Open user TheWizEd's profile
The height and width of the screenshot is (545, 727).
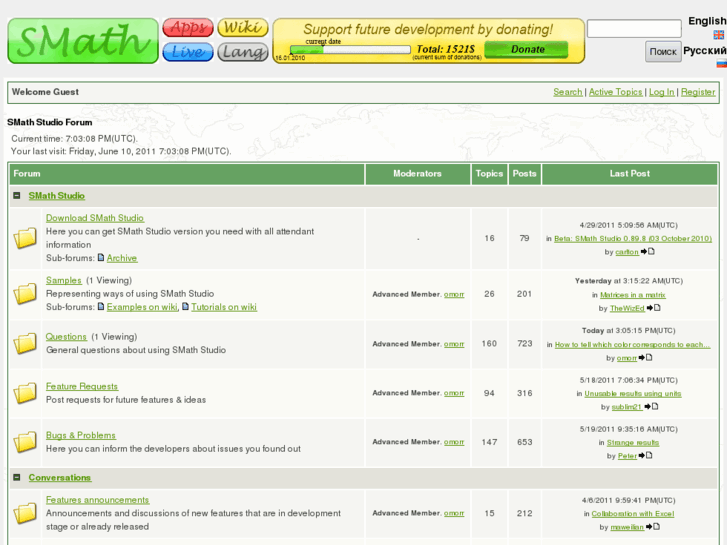627,308
